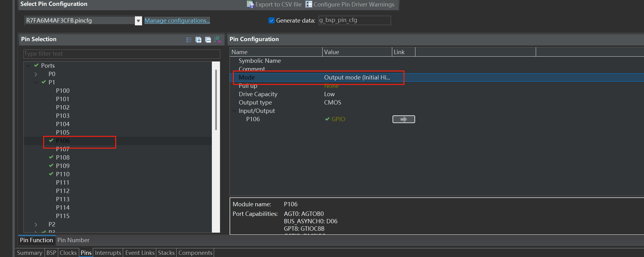Click the Pin Selection filter text field
The width and height of the screenshot is (644, 257).
click(122, 54)
